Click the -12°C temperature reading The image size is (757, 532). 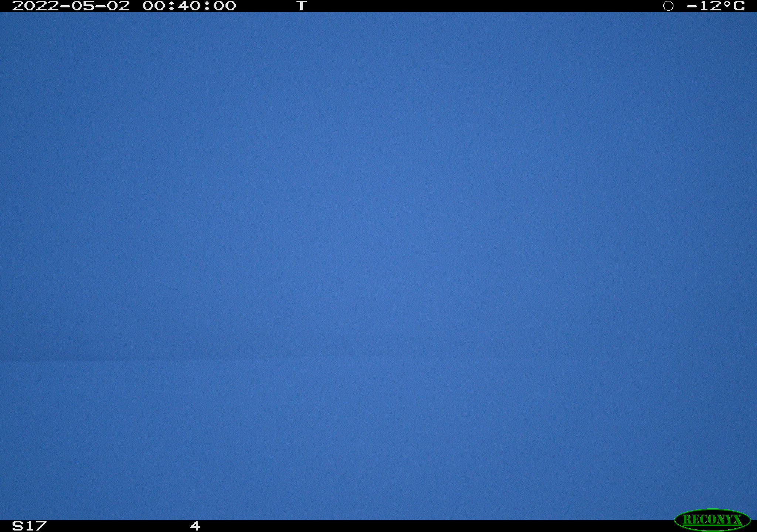pyautogui.click(x=716, y=6)
